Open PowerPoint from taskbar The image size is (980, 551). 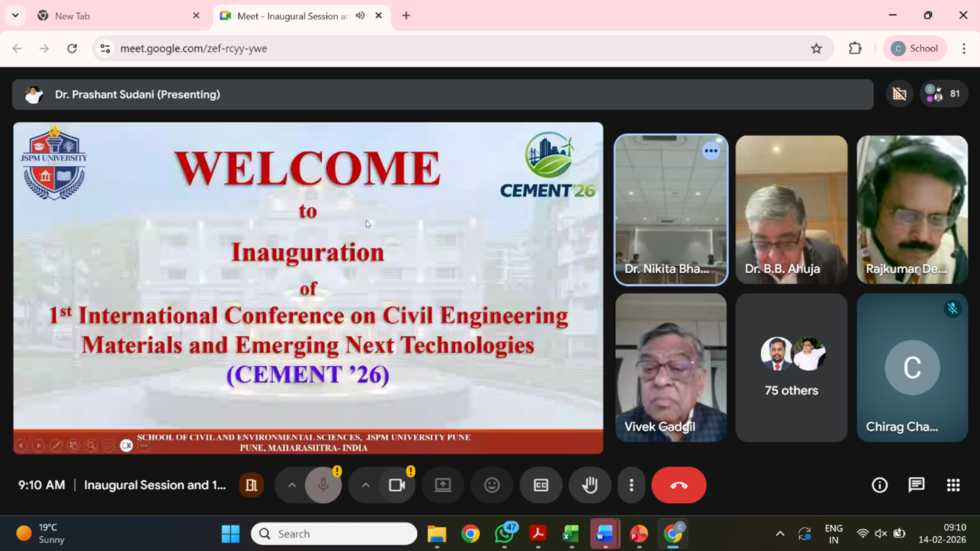[638, 534]
